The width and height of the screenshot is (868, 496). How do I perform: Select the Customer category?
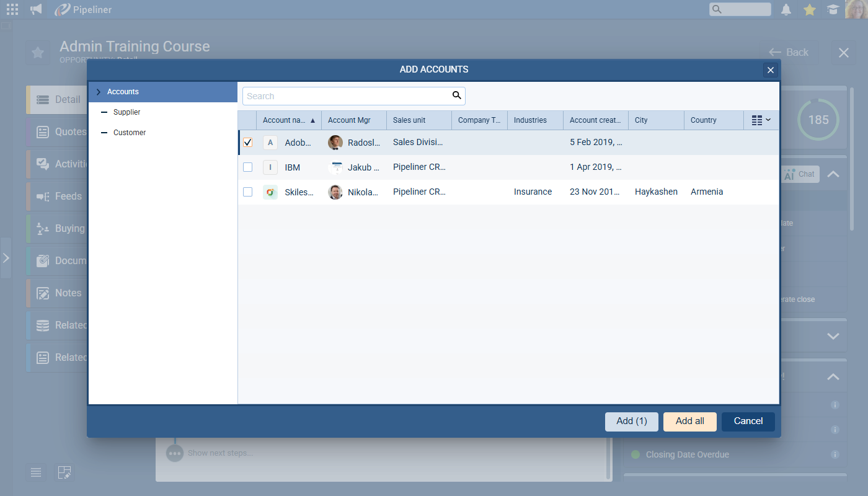[x=129, y=133]
